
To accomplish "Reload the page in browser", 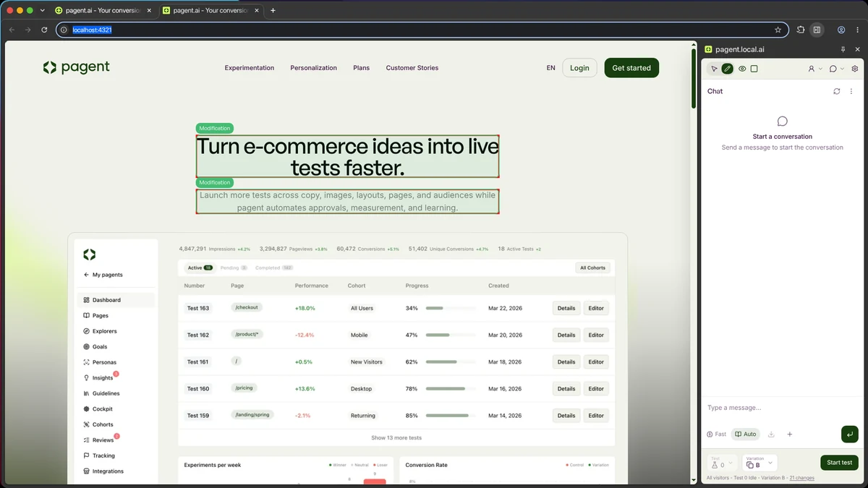I will (x=44, y=30).
